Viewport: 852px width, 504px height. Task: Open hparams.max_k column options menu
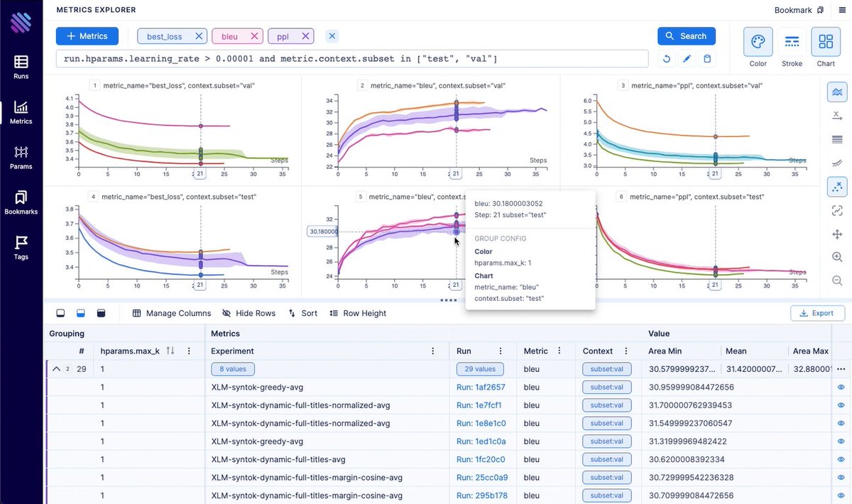tap(189, 351)
